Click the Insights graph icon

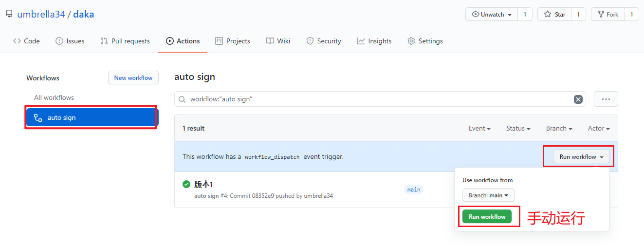pos(361,41)
